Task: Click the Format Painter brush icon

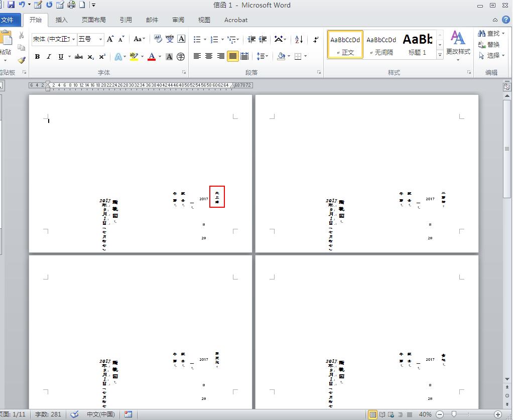Action: click(x=21, y=60)
